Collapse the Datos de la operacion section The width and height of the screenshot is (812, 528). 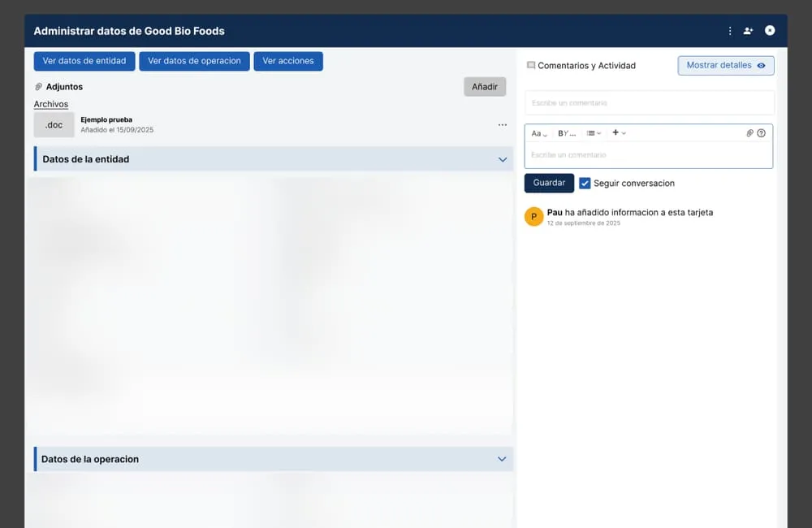point(502,459)
